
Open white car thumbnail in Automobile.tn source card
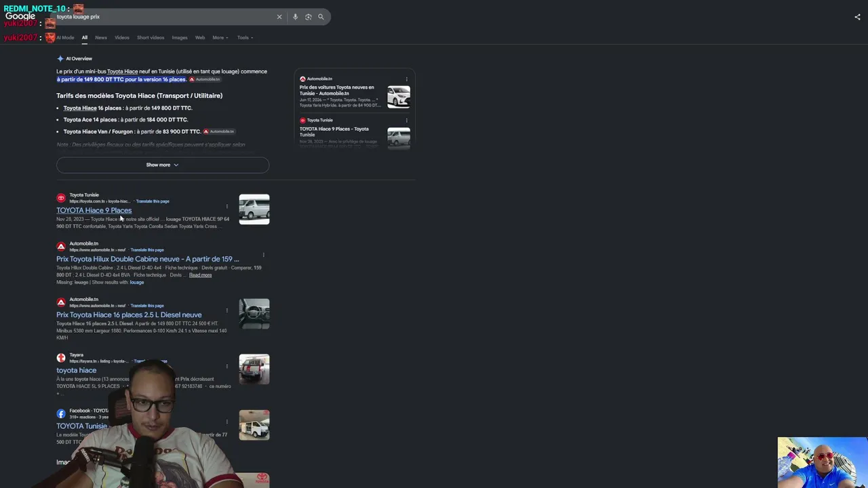click(399, 97)
